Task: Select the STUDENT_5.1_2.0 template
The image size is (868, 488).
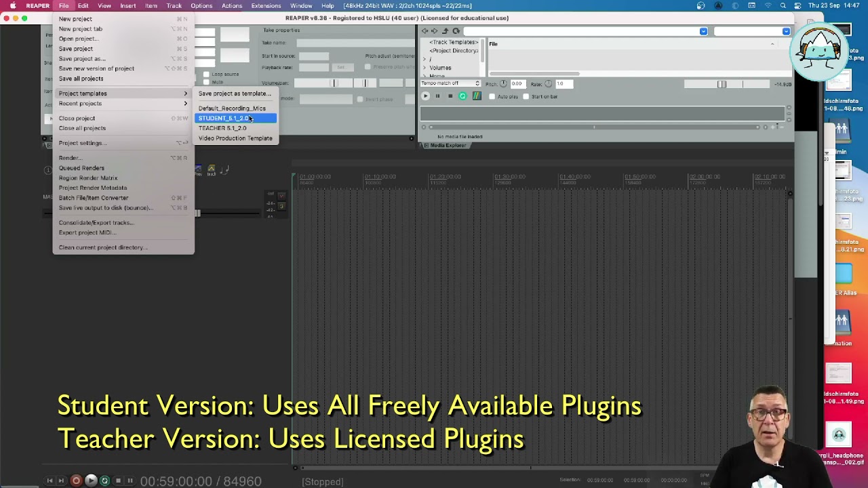Action: point(235,119)
